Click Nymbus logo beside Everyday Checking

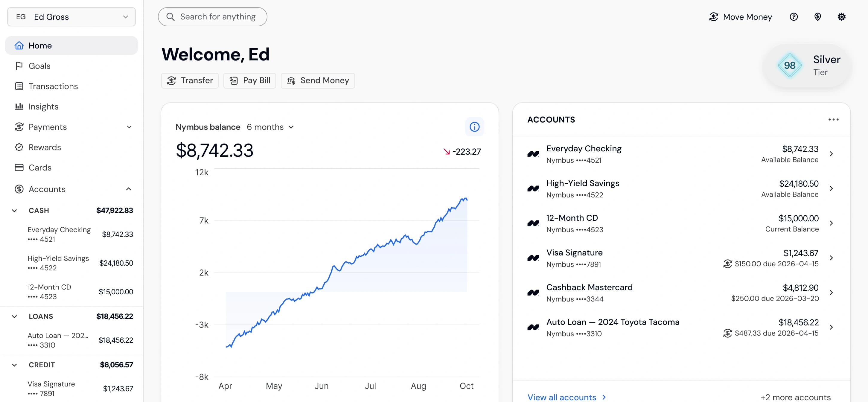533,154
